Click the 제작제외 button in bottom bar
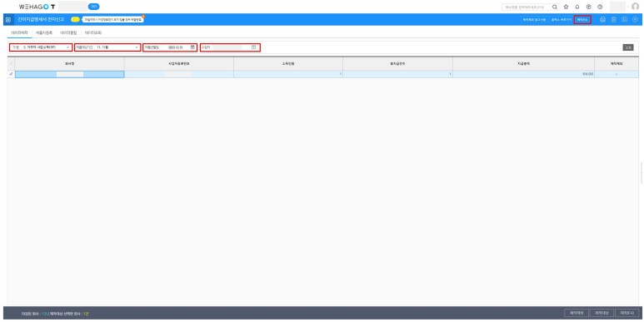This screenshot has height=322, width=644. click(577, 313)
